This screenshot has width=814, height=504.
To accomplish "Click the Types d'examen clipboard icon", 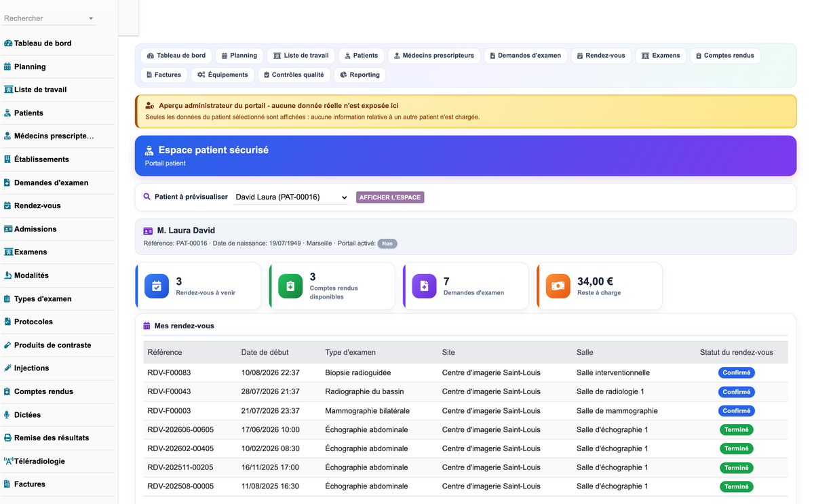I will tap(7, 298).
